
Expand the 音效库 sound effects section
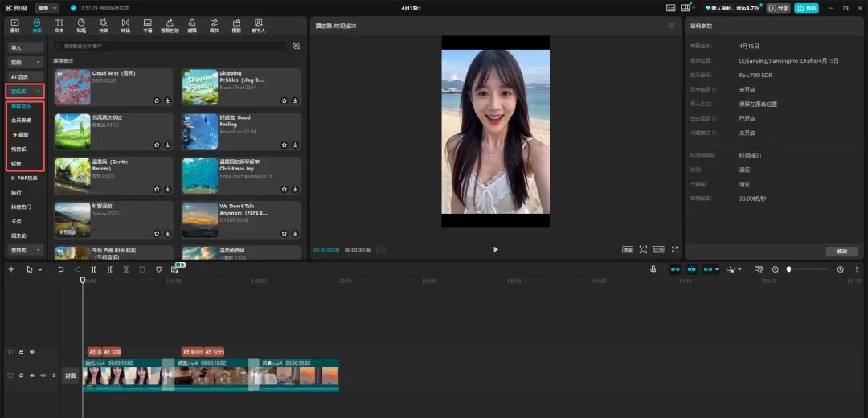24,250
